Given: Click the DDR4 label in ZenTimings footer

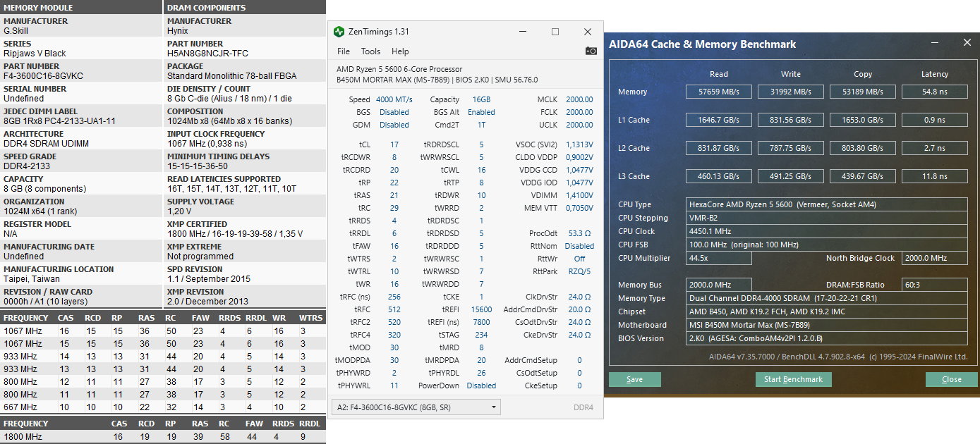Looking at the screenshot, I should 583,407.
